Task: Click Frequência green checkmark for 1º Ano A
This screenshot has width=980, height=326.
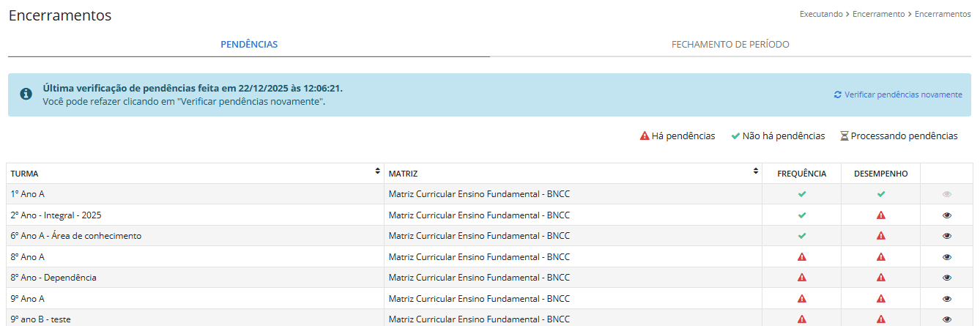Action: point(802,194)
